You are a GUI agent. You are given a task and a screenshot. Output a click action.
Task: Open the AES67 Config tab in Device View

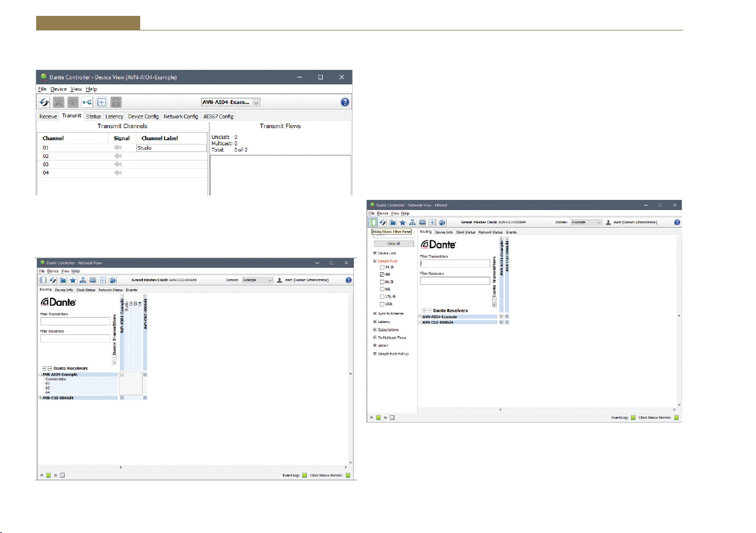click(x=218, y=116)
